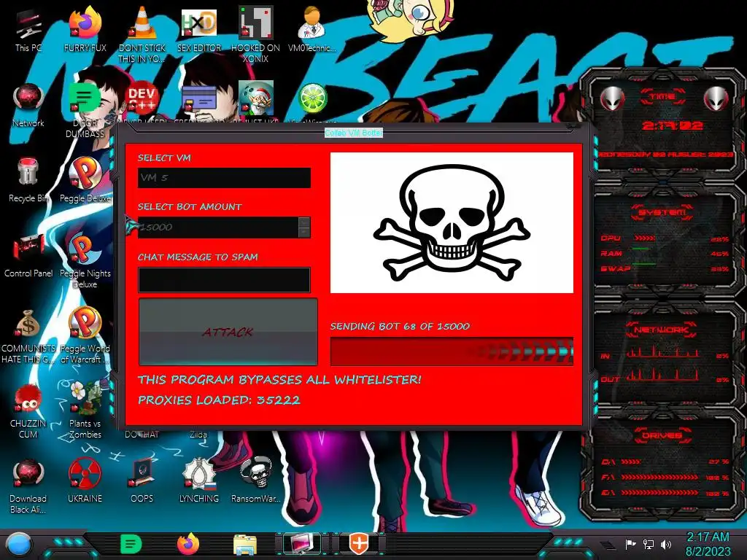This screenshot has width=747, height=560.
Task: Open the Recycle Bin icon
Action: click(x=28, y=180)
